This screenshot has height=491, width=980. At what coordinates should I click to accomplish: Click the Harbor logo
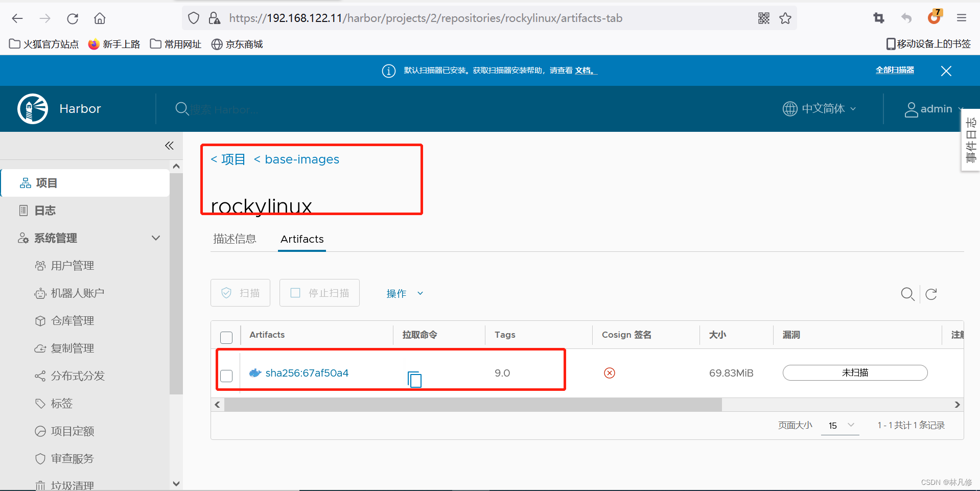[33, 109]
